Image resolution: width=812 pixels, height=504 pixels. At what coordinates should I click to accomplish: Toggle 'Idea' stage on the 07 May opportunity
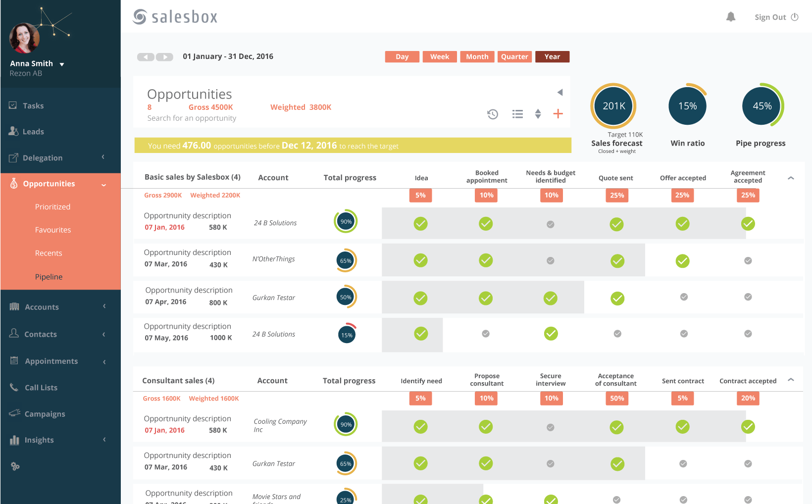coord(420,334)
